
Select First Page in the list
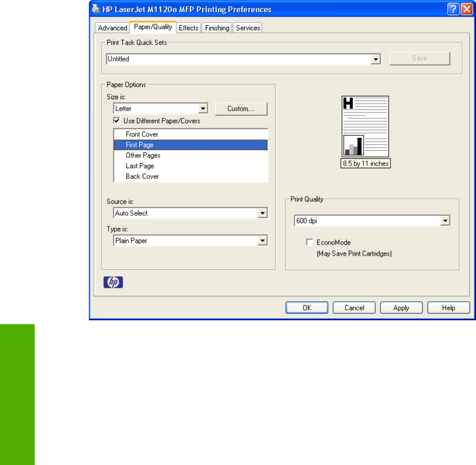[191, 145]
